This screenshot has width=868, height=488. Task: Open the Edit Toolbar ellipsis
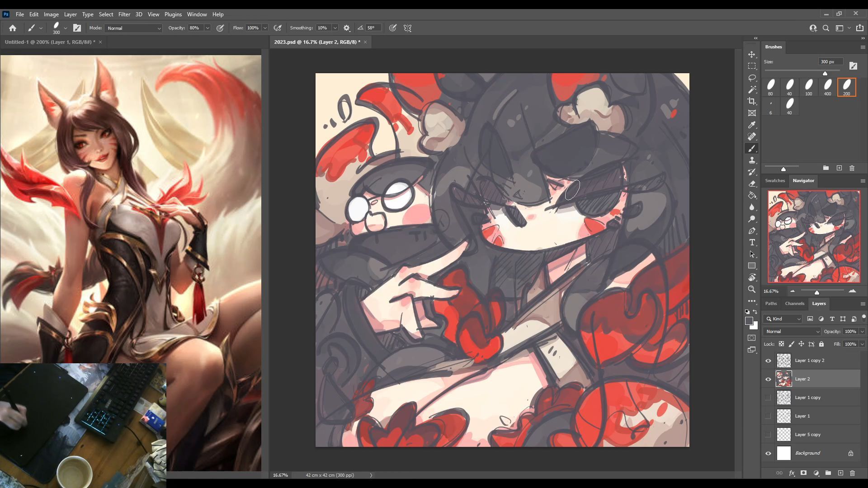tap(752, 301)
